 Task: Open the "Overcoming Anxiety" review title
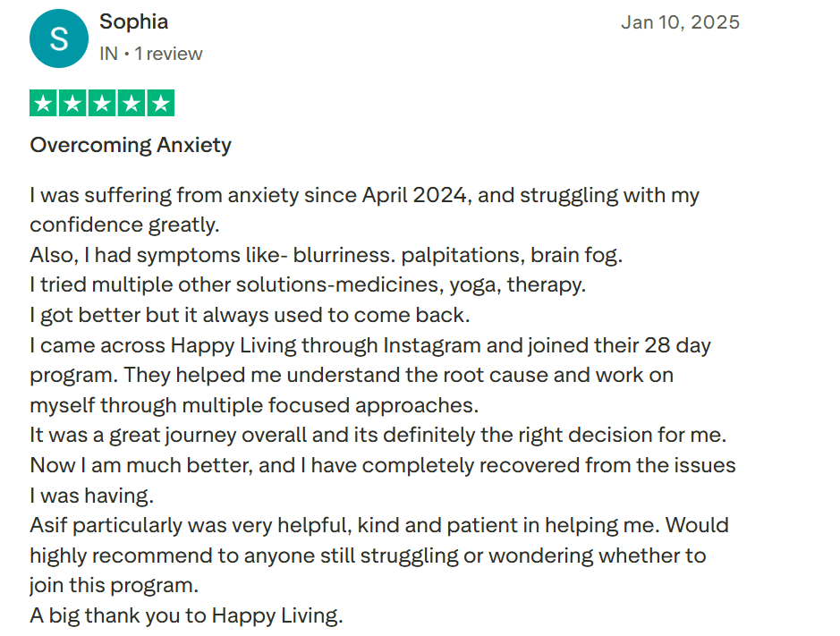click(131, 145)
